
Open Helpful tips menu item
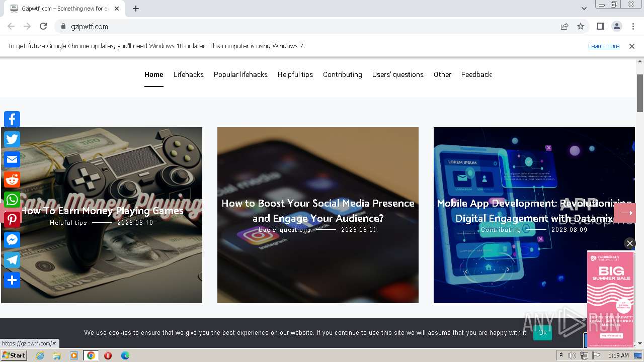click(x=295, y=74)
